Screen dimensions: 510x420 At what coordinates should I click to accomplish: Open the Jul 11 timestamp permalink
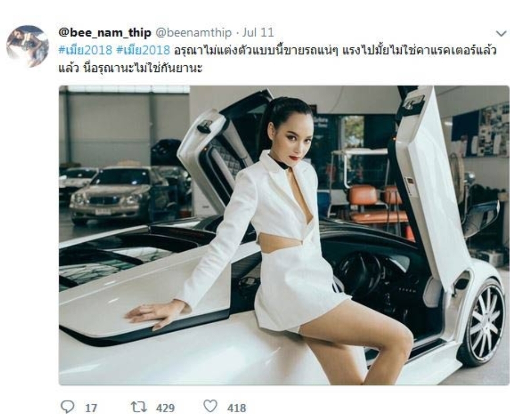tap(259, 33)
